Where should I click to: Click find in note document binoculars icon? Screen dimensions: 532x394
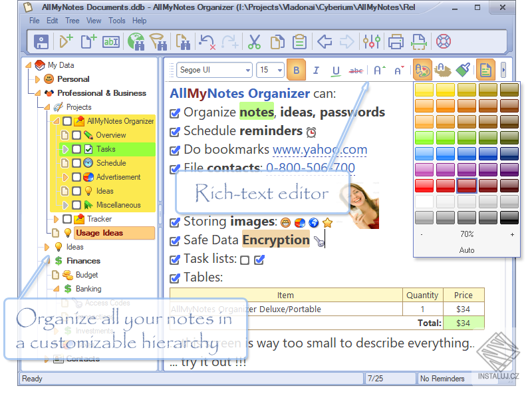[x=183, y=42]
